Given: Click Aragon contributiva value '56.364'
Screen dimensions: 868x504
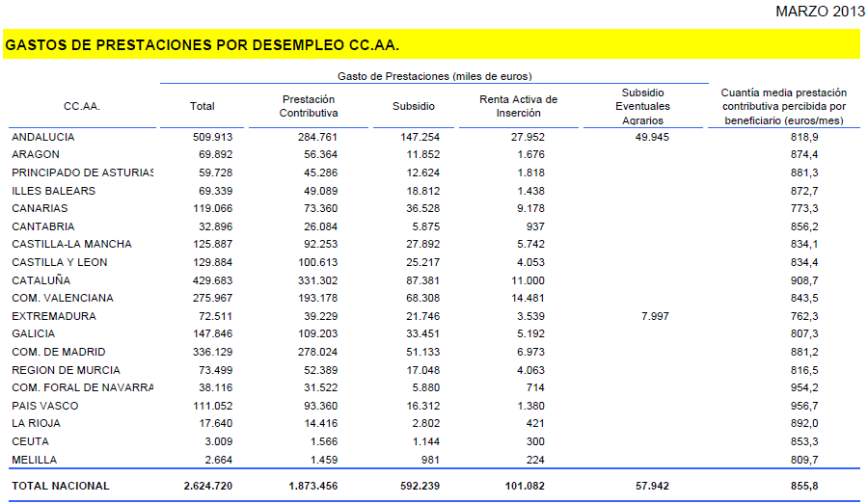Looking at the screenshot, I should pos(320,154).
